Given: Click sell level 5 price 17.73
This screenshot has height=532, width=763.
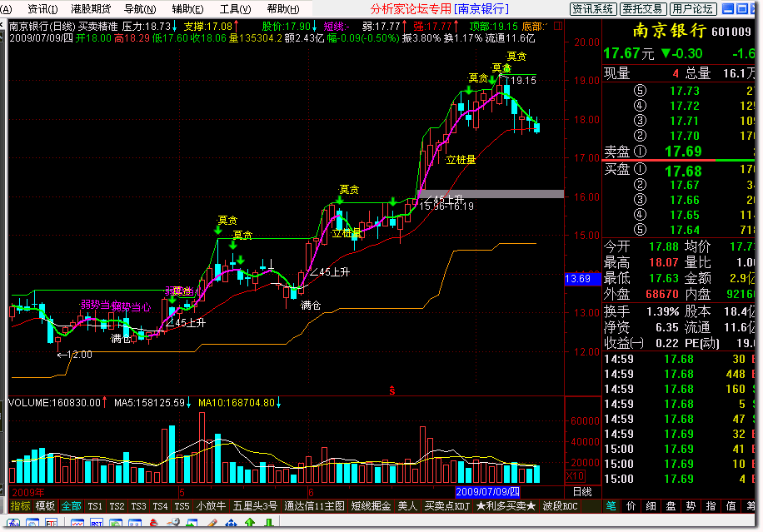Looking at the screenshot, I should pos(684,91).
